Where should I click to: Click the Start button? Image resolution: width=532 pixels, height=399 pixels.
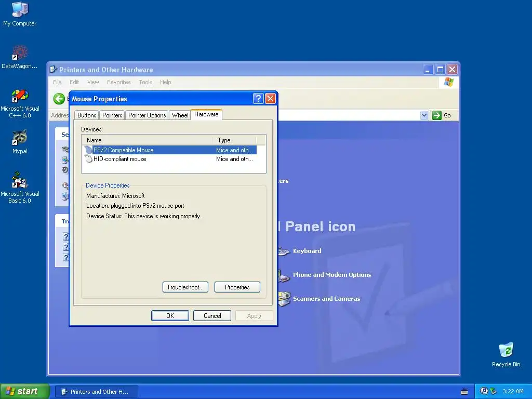point(25,391)
